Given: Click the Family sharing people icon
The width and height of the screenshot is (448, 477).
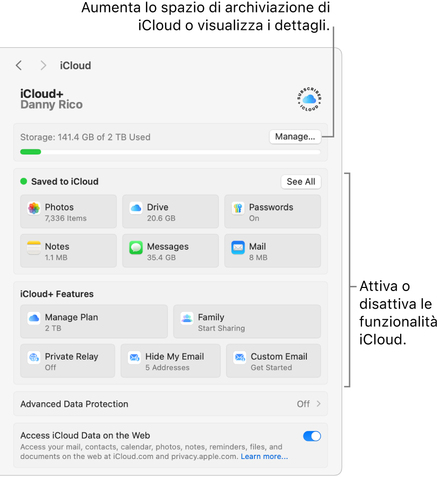Looking at the screenshot, I should pos(187,318).
